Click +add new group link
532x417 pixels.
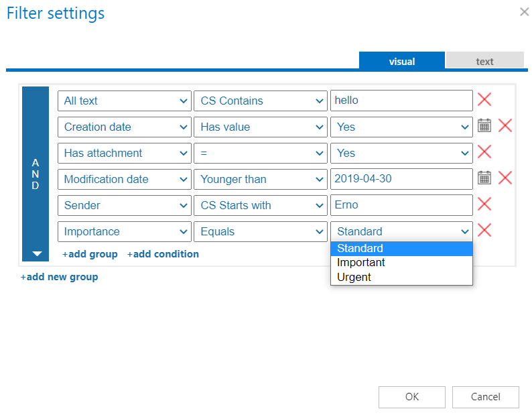tap(59, 277)
